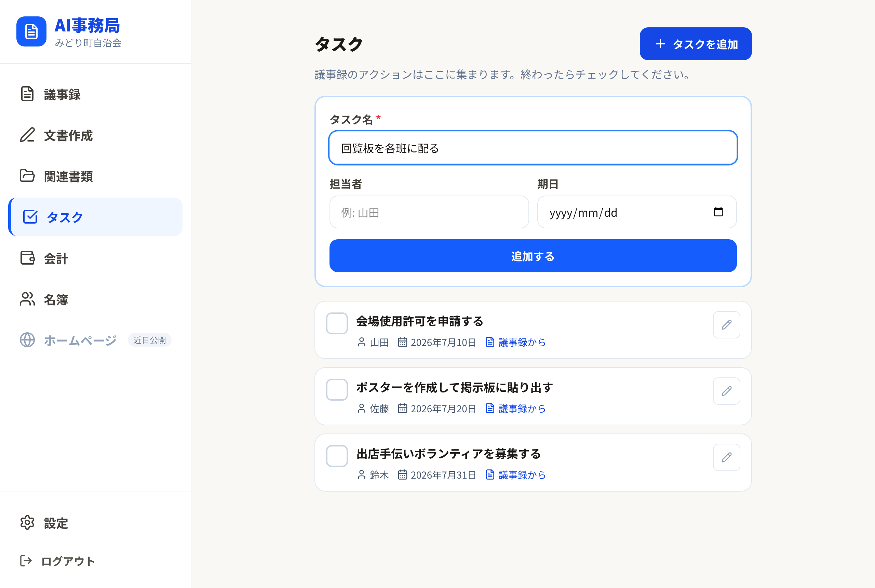Focus the 担当者 input field

pos(429,212)
